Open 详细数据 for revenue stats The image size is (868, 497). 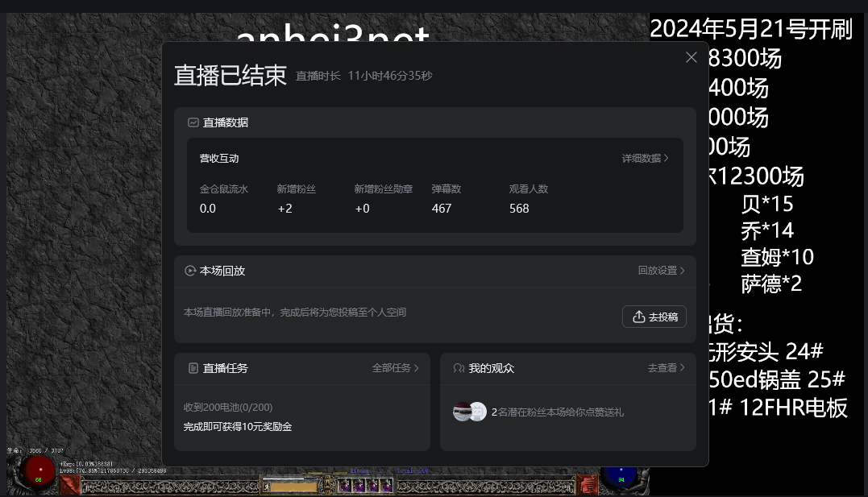645,159
